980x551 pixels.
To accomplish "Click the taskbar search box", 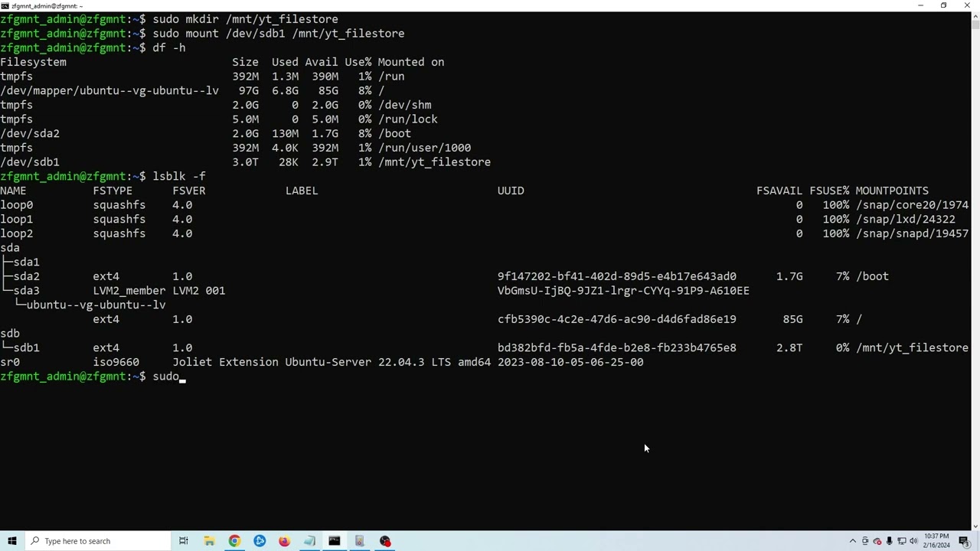I will (x=97, y=541).
